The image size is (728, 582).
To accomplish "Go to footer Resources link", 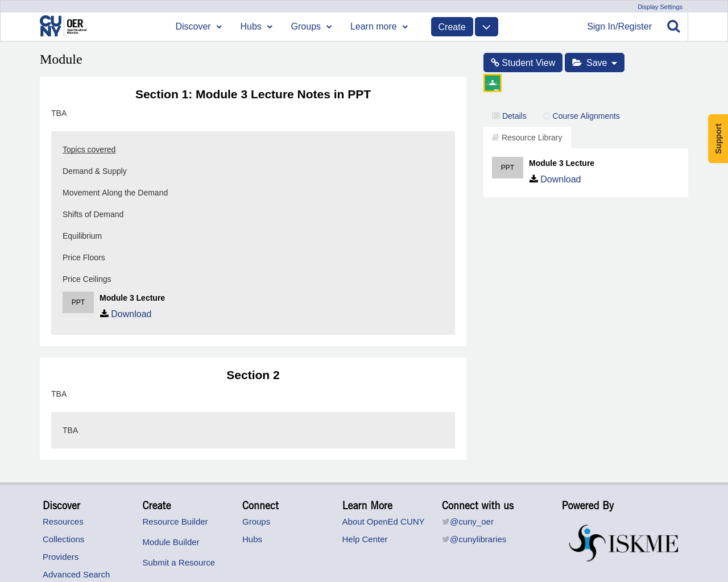I will pos(63,522).
